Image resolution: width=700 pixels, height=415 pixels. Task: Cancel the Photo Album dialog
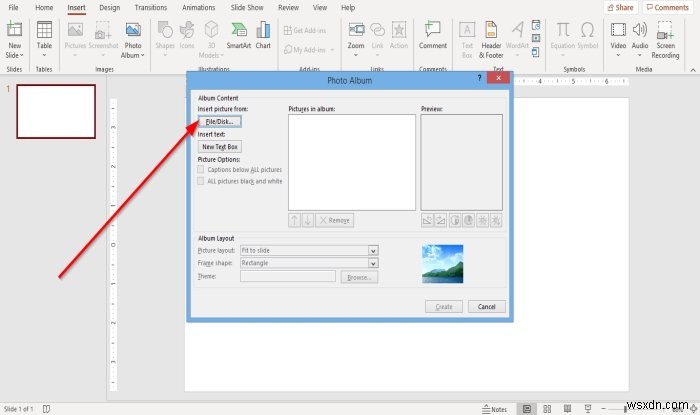point(487,307)
